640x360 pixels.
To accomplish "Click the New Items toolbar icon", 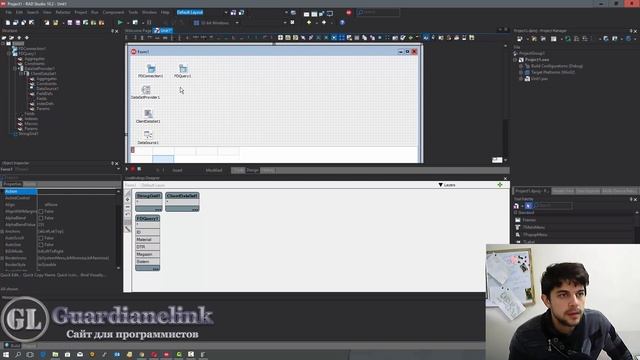I will [x=8, y=22].
